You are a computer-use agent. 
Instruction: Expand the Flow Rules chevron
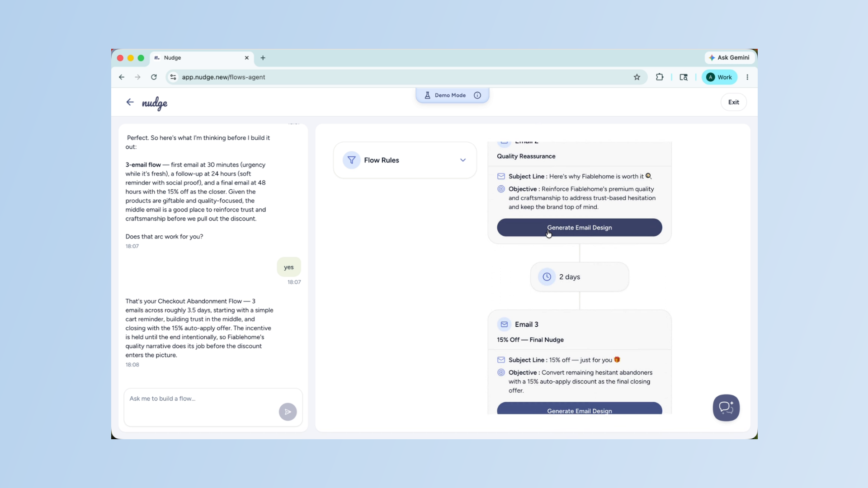pos(463,160)
